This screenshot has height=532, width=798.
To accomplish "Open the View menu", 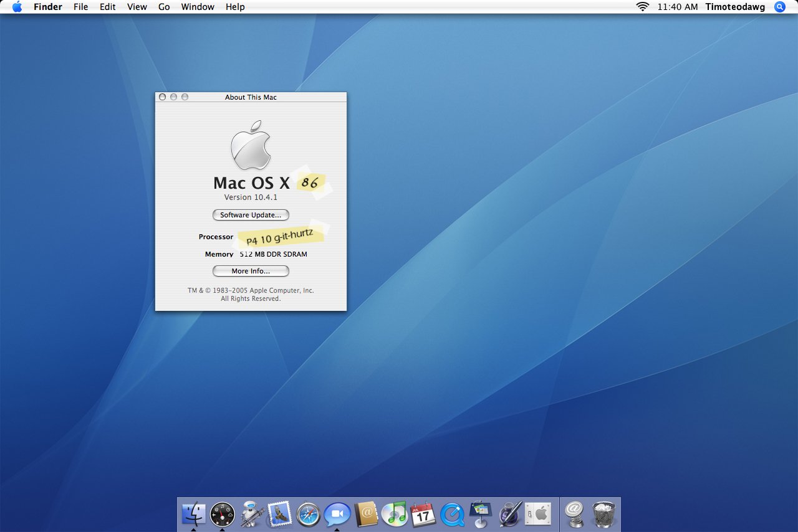I will pyautogui.click(x=137, y=7).
